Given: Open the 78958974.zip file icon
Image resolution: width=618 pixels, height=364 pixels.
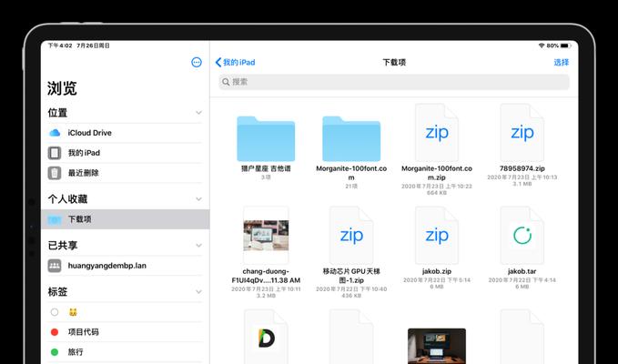Looking at the screenshot, I should (x=522, y=133).
